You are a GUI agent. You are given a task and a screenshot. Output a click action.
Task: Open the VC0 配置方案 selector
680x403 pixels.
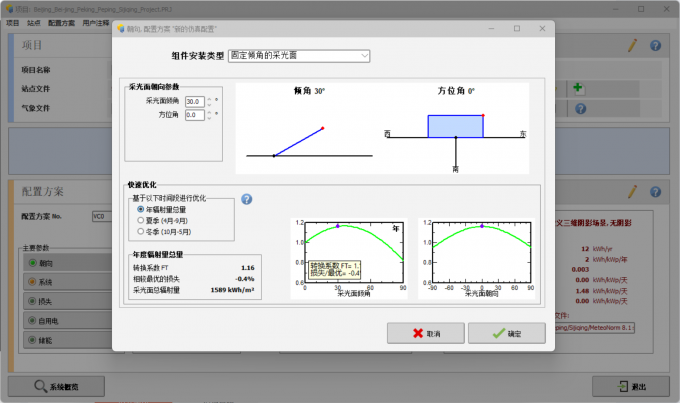[x=102, y=216]
